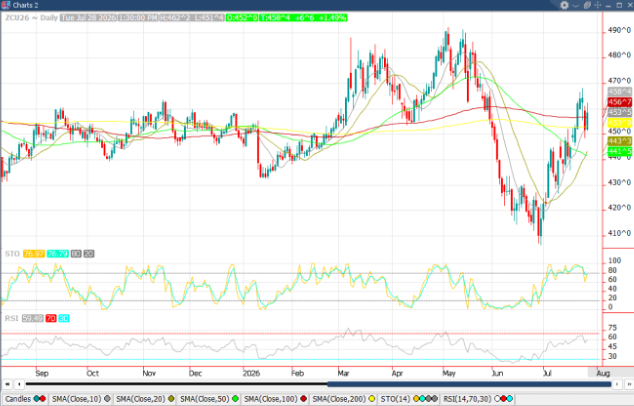Click the 59.49 RSI value
The width and height of the screenshot is (634, 406).
[32, 319]
